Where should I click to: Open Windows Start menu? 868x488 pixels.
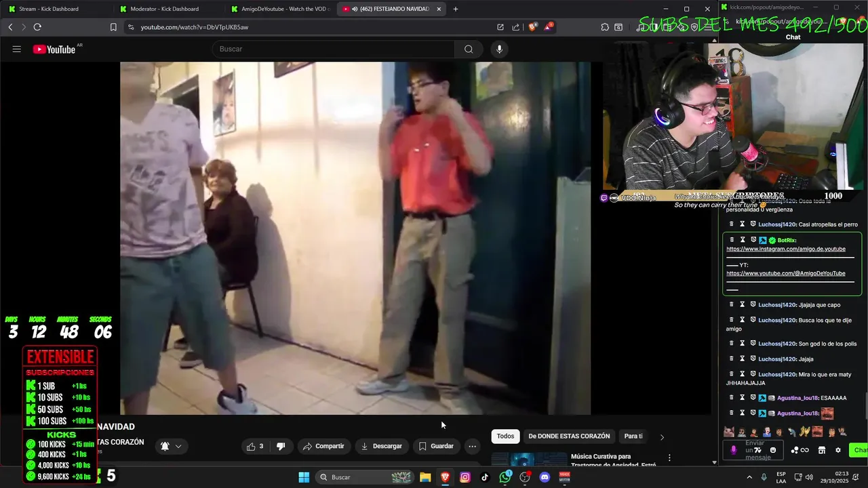[304, 477]
